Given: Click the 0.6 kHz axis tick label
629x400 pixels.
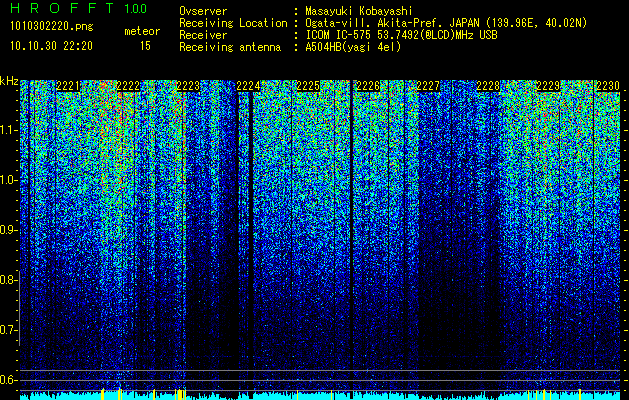Looking at the screenshot, I should 8,380.
